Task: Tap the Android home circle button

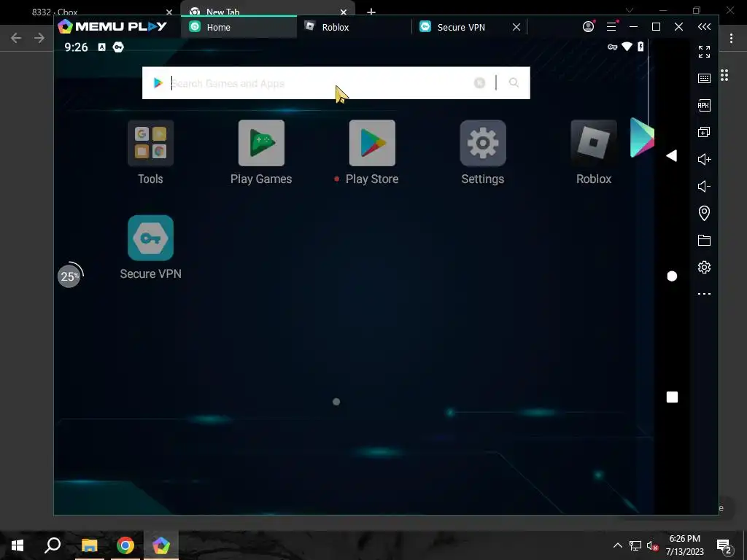Action: [x=672, y=276]
